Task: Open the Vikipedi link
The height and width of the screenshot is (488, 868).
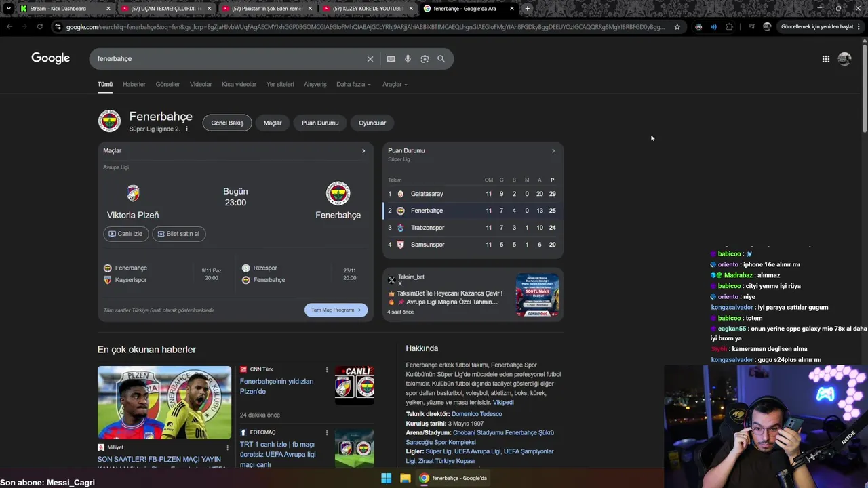Action: point(503,403)
